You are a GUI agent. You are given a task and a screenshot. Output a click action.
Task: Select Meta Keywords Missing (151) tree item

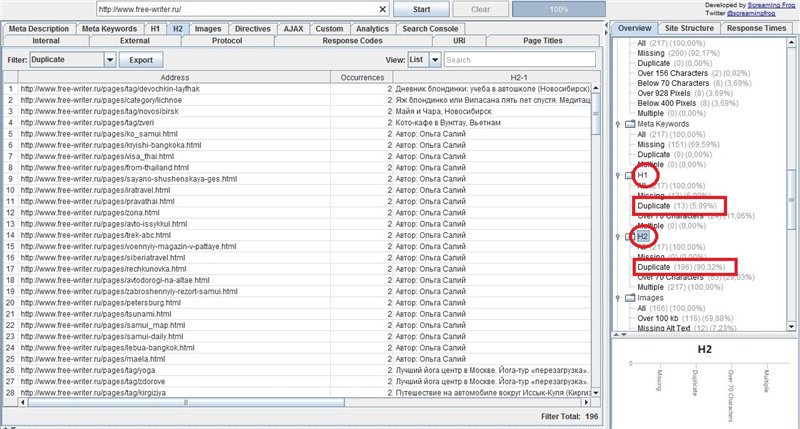tap(679, 145)
